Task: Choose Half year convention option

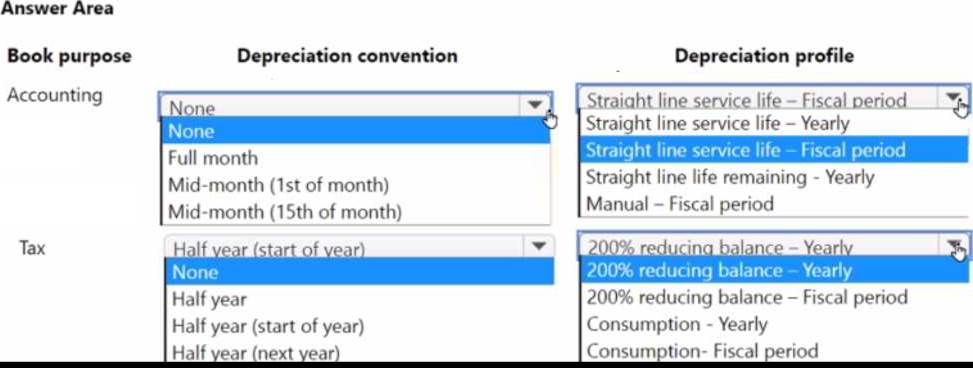Action: (x=359, y=299)
